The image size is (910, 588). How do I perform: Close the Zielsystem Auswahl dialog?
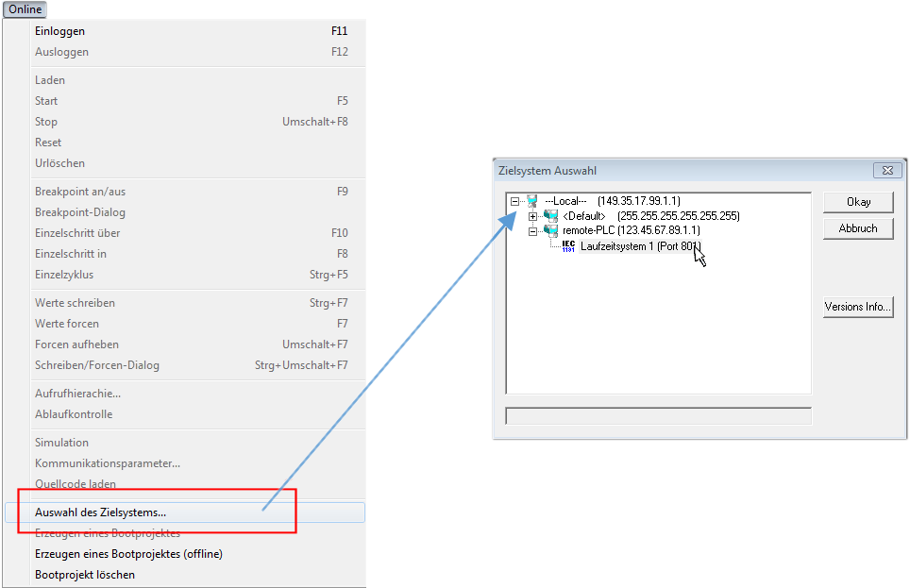(x=885, y=171)
